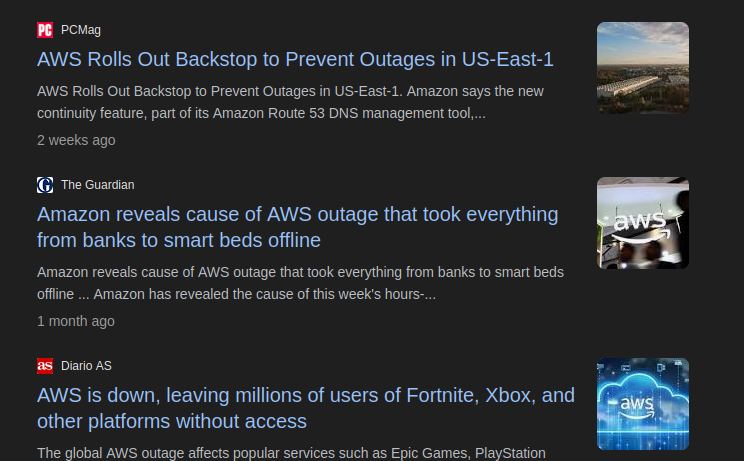The image size is (744, 461).
Task: Open 'Amazon reveals cause of AWS outage' headline
Action: point(297,214)
